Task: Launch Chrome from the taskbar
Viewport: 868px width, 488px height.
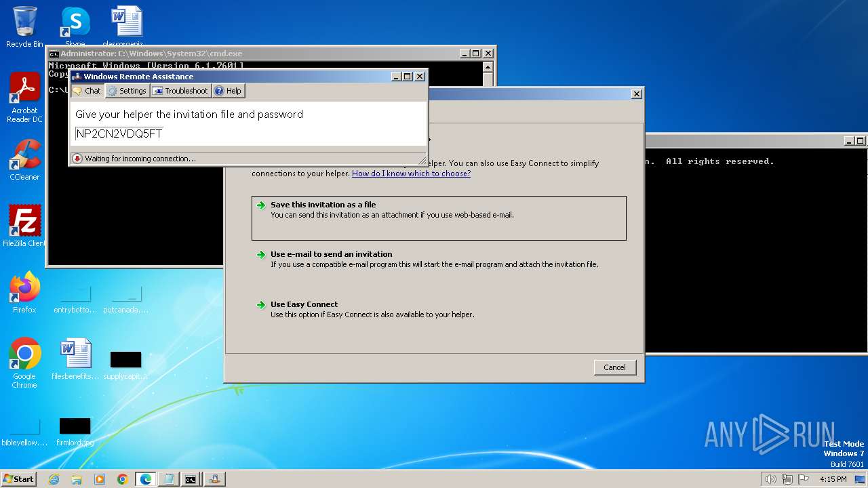Action: (x=123, y=479)
